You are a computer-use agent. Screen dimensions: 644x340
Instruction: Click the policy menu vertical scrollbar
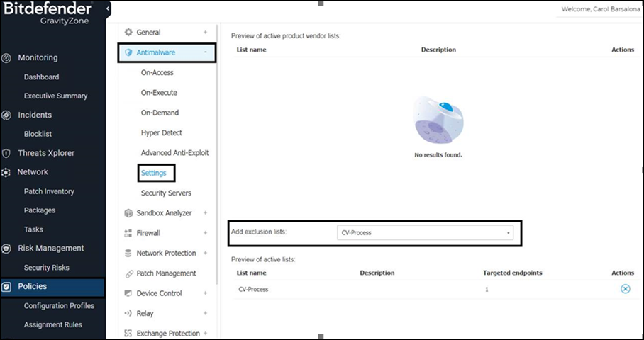pyautogui.click(x=217, y=142)
